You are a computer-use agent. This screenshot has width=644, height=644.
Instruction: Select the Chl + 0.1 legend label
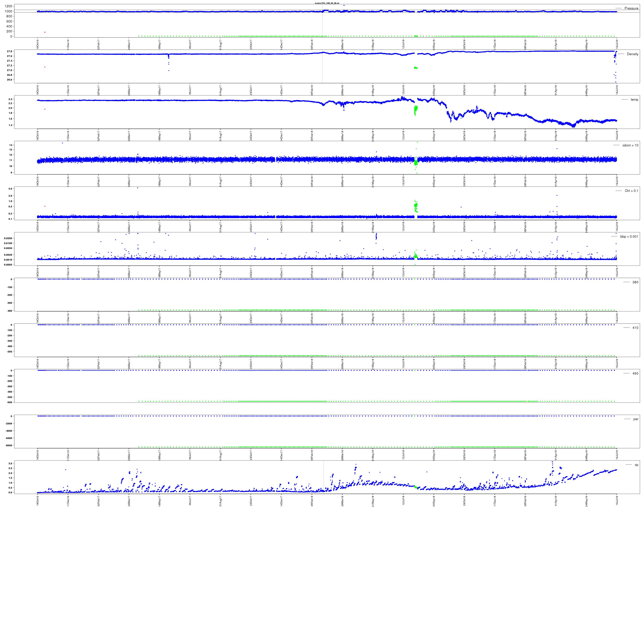[631, 191]
